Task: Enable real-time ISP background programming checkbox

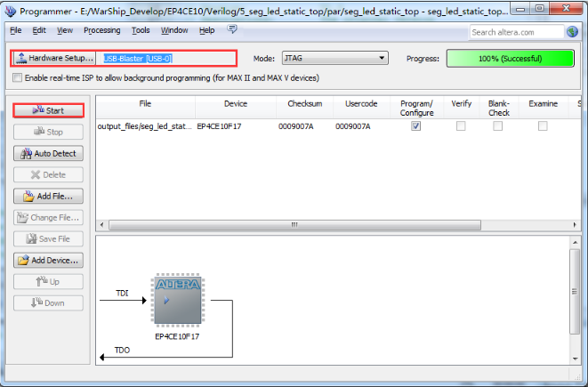Action: pyautogui.click(x=19, y=78)
